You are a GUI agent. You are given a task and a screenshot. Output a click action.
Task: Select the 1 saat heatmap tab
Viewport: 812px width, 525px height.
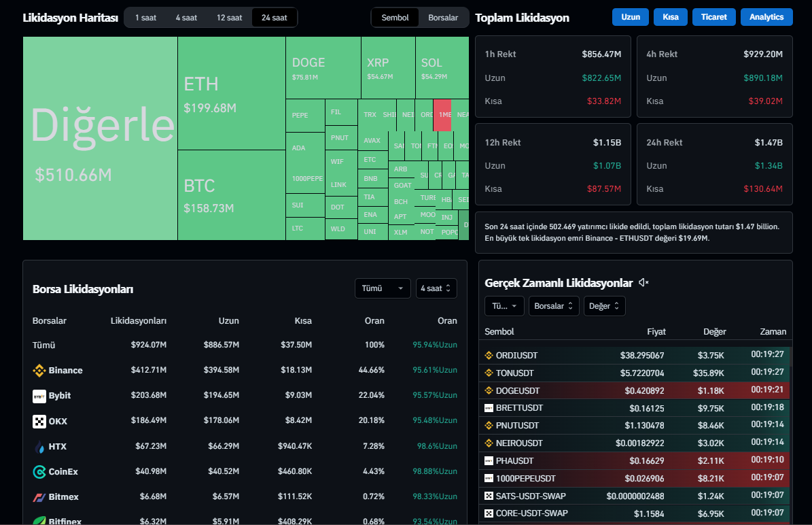click(x=146, y=18)
